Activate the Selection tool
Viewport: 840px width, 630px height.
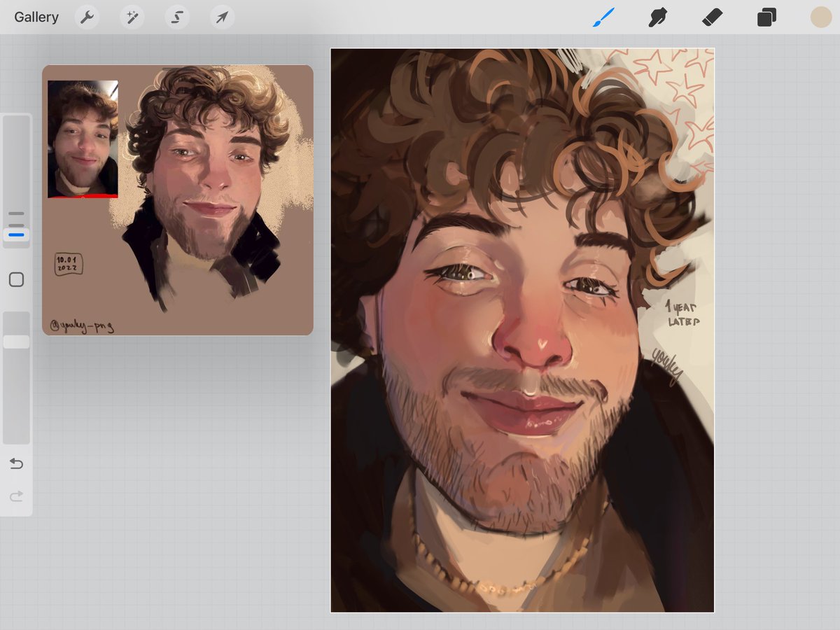pos(176,17)
